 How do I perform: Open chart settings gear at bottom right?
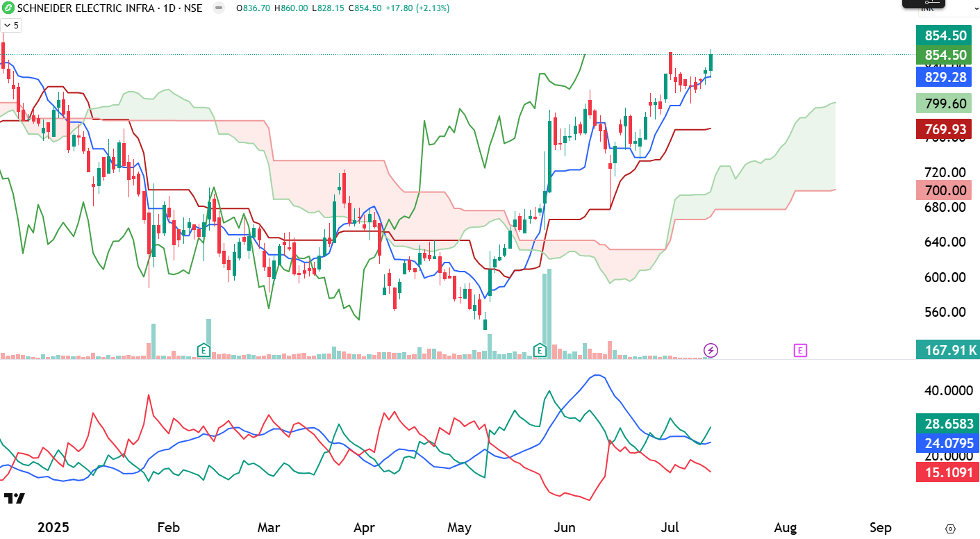tap(950, 529)
